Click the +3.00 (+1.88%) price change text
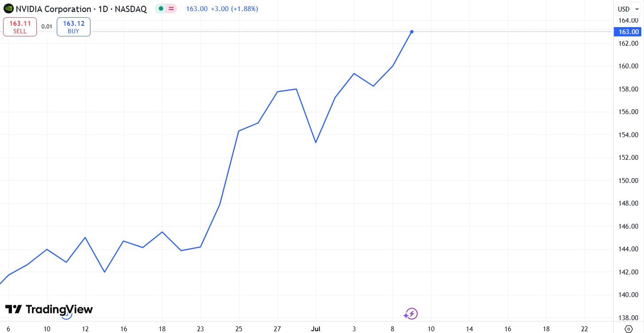Screen dimensions: 644x333 pos(235,9)
